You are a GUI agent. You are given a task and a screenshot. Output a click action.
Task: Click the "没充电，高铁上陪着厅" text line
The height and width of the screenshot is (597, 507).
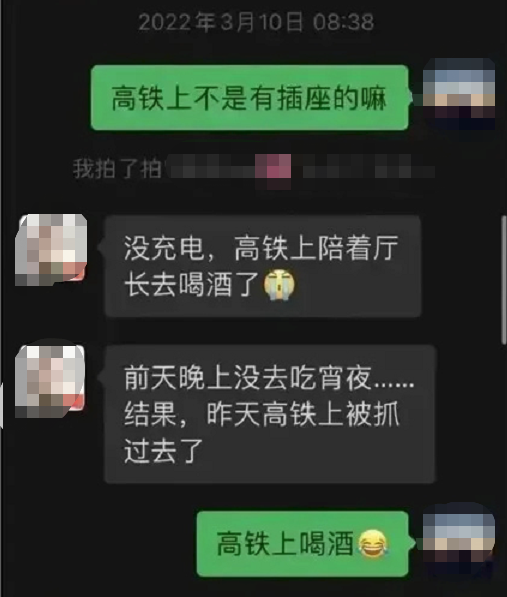coord(261,248)
